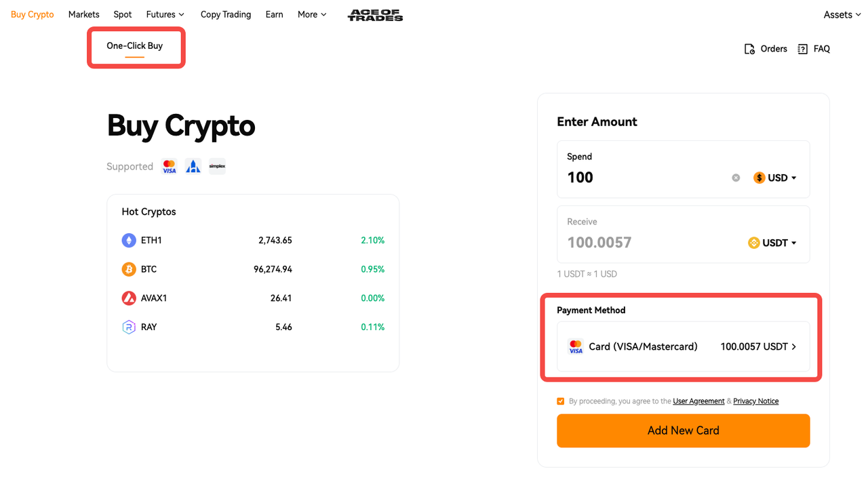
Task: Switch to the One-Click Buy tab
Action: [135, 46]
